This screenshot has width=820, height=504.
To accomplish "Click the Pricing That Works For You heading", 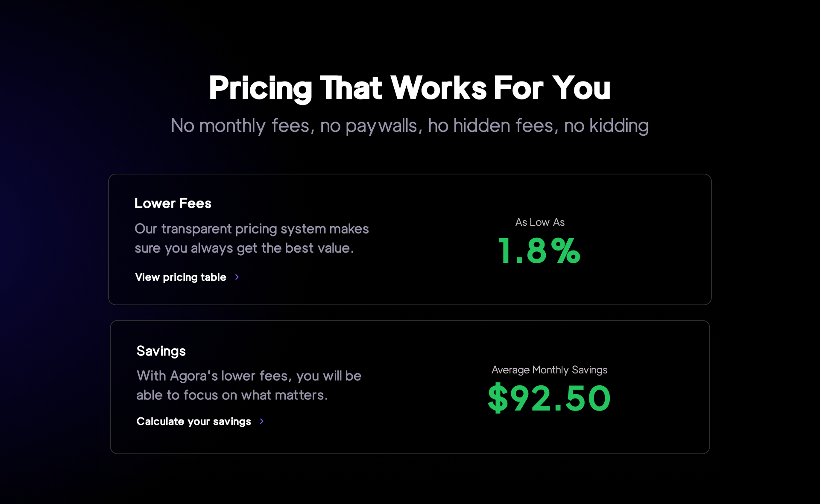I will click(410, 88).
